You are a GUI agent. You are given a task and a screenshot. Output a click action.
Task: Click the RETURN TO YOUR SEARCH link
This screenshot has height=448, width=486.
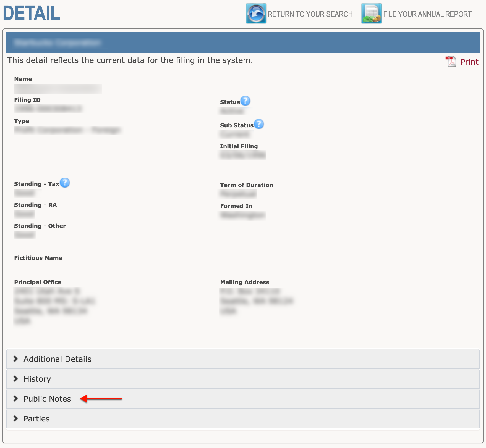[x=310, y=14]
